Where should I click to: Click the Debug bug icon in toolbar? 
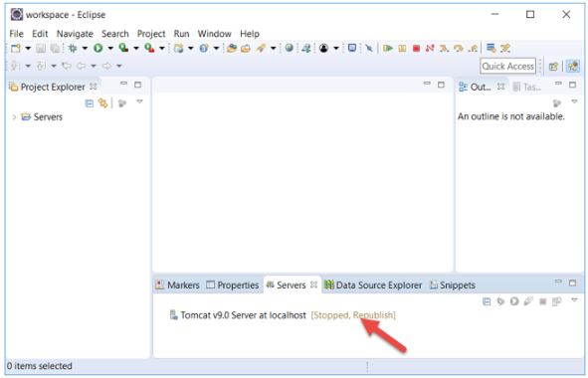point(73,48)
